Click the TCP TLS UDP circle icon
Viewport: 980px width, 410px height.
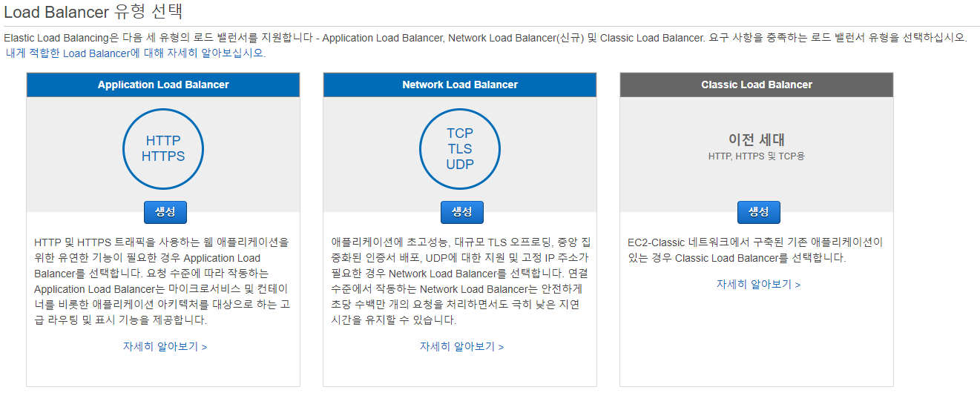[460, 148]
